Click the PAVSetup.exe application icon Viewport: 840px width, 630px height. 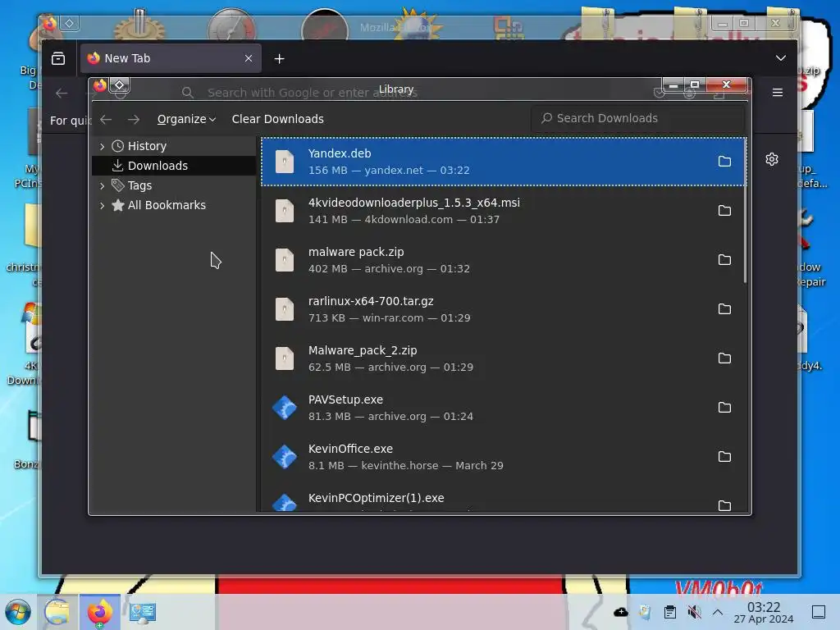point(285,408)
